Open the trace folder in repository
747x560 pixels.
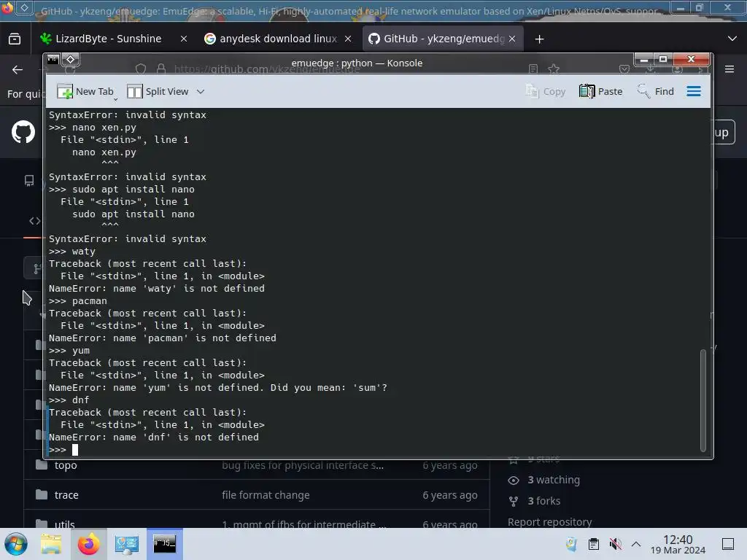pyautogui.click(x=66, y=495)
